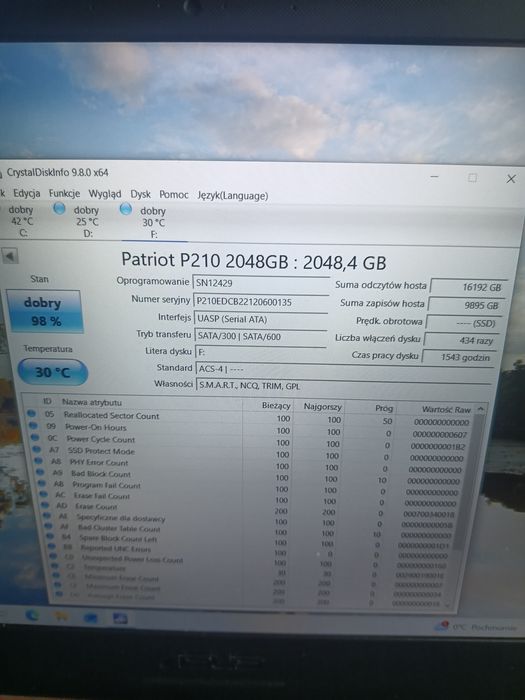Click the status dot beside Power Cycle Count

click(35, 438)
